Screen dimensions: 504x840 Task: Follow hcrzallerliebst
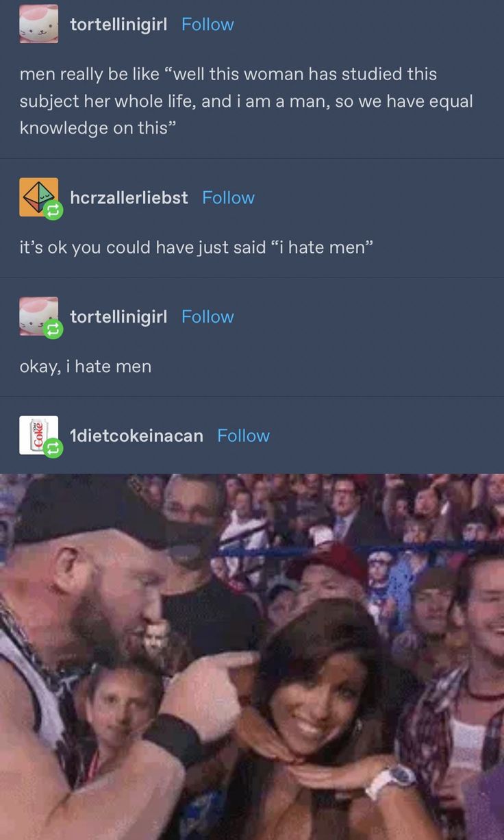pos(228,197)
